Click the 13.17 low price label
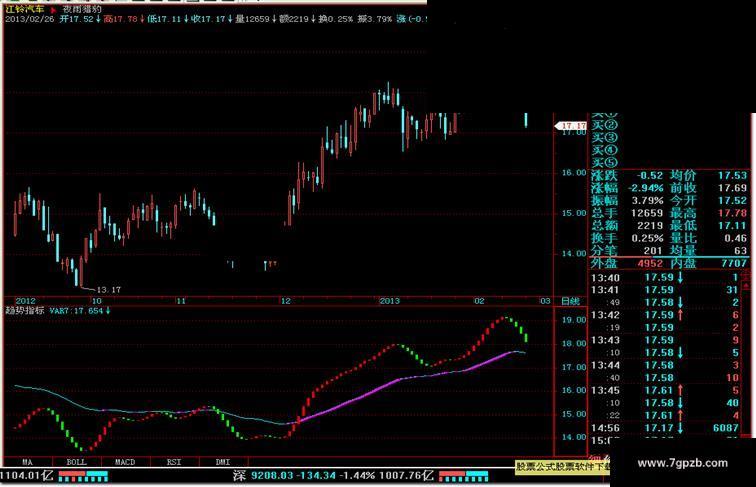The width and height of the screenshot is (756, 487). pos(108,290)
